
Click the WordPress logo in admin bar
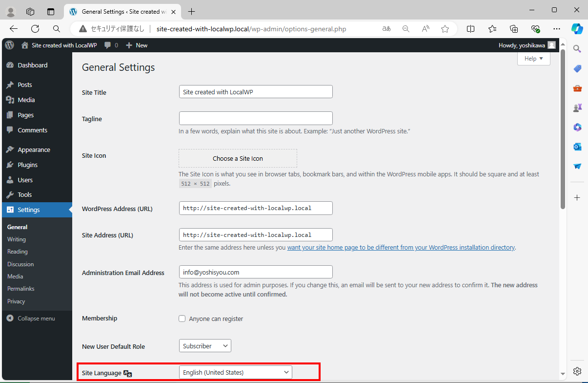[x=9, y=45]
